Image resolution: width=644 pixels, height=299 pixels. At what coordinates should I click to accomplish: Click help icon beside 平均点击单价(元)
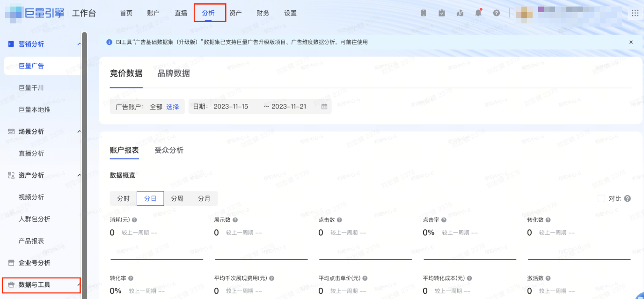(365, 278)
